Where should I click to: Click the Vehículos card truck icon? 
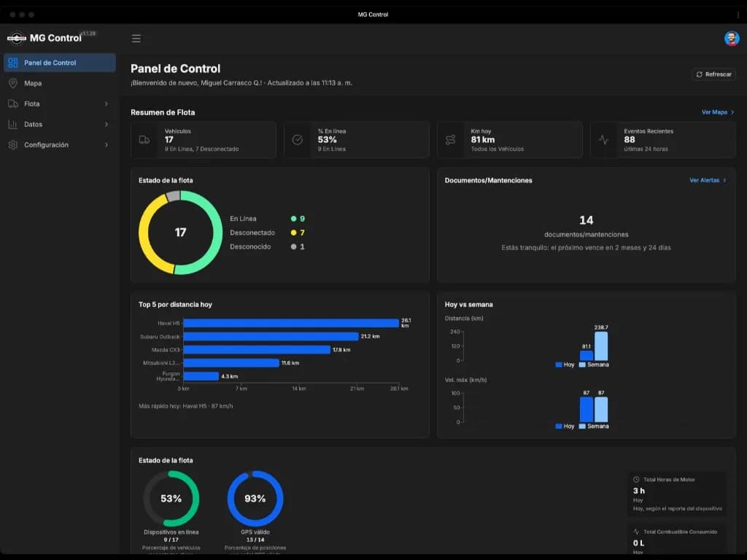click(x=144, y=140)
